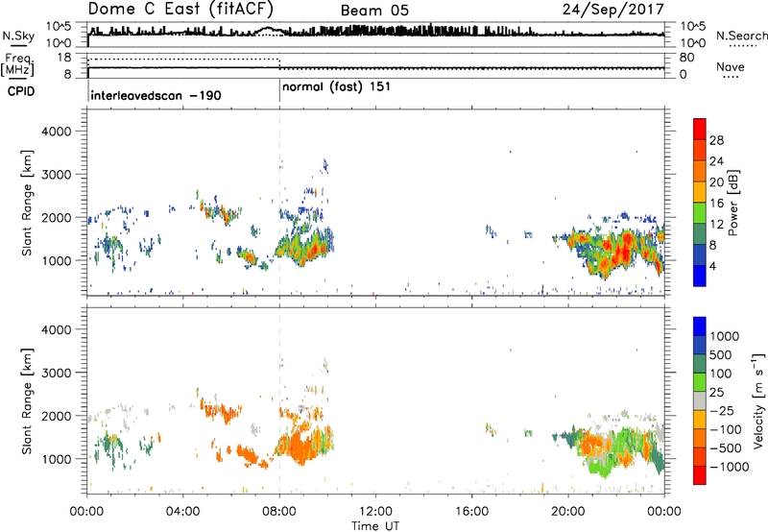Viewport: 768px width, 532px height.
Task: Click the dashed 08:00 line in velocity panel
Action: [x=279, y=400]
